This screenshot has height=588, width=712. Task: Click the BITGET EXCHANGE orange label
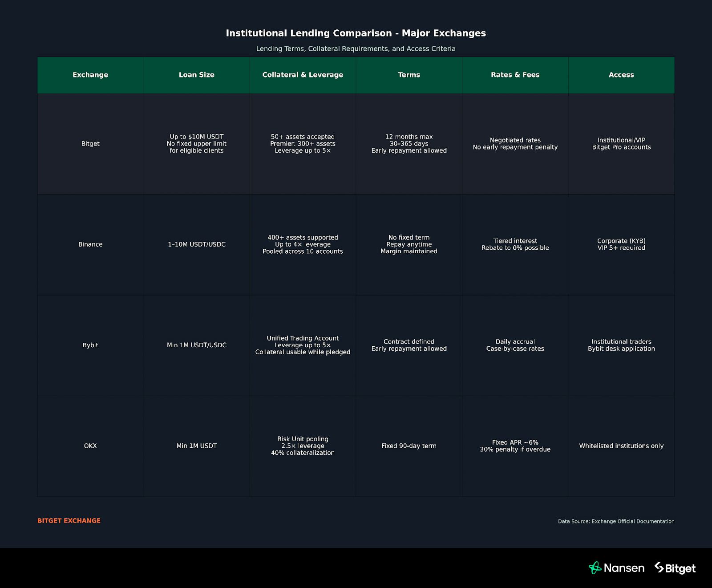69,520
